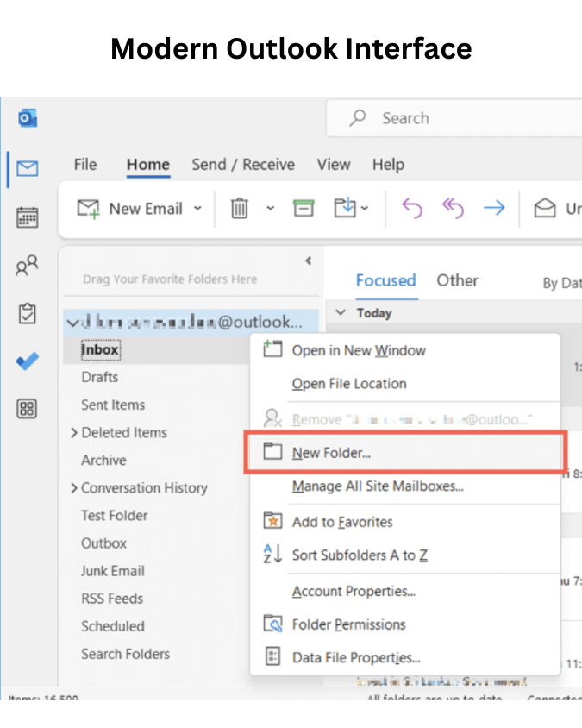Open the Tasks clipboard icon
Image resolution: width=582 pixels, height=728 pixels.
27,313
